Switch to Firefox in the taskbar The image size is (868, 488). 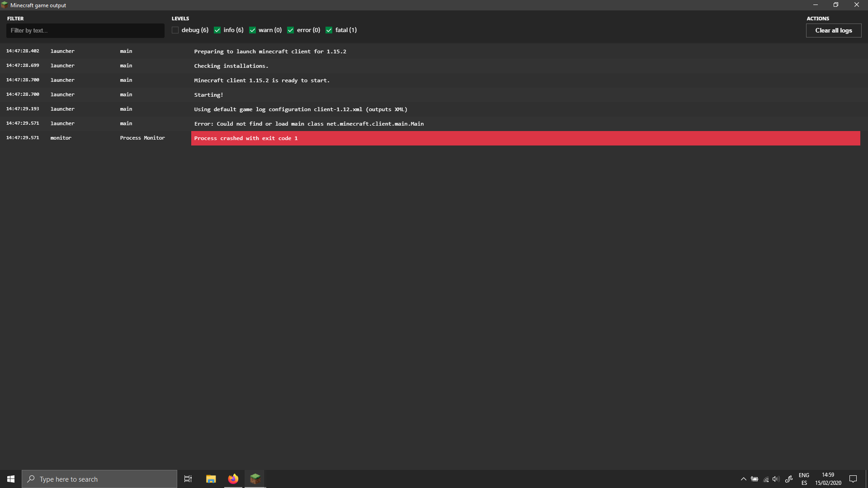pos(233,479)
